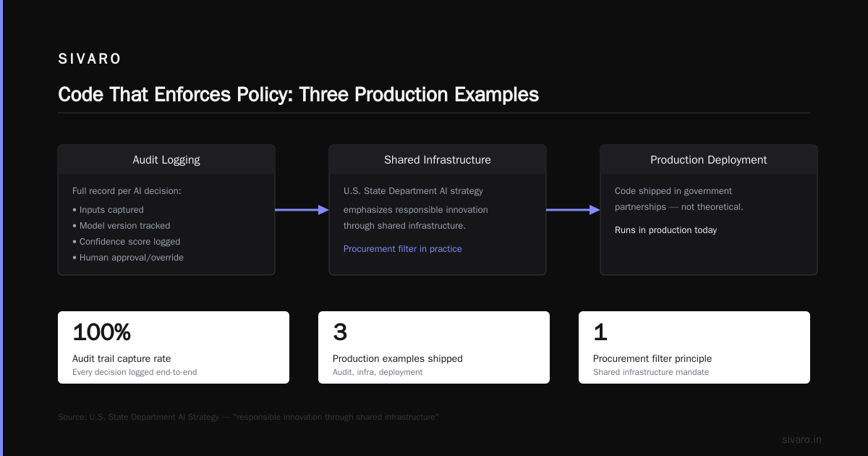Click the statistic number 1
This screenshot has width=868, height=456.
tap(600, 332)
